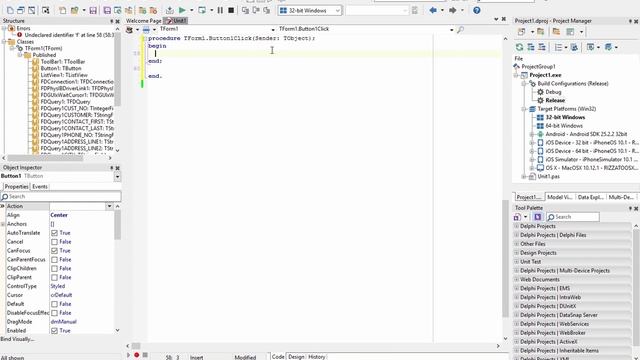Switch to the History tab at bottom
This screenshot has height=360, width=640.
pyautogui.click(x=316, y=357)
